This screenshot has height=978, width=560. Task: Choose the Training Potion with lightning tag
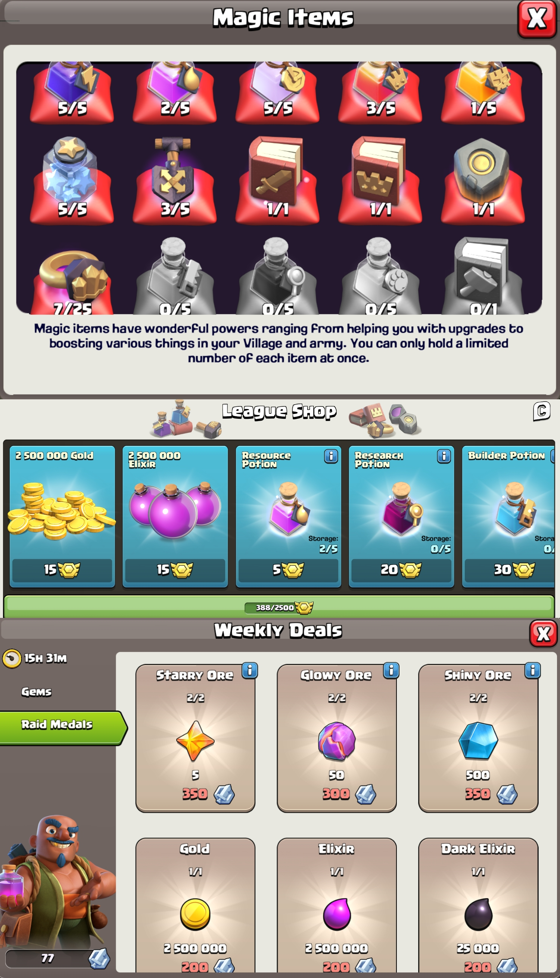(x=72, y=92)
